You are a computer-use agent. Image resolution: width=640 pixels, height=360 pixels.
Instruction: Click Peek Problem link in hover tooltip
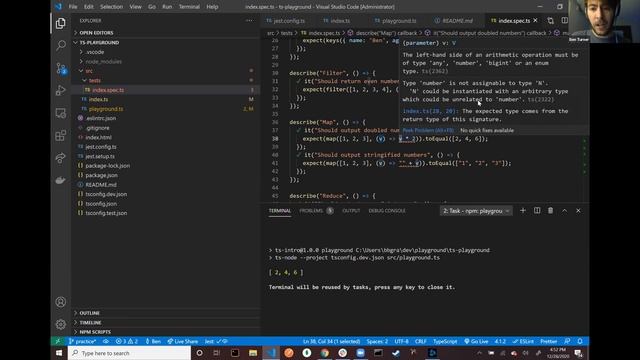[428, 130]
